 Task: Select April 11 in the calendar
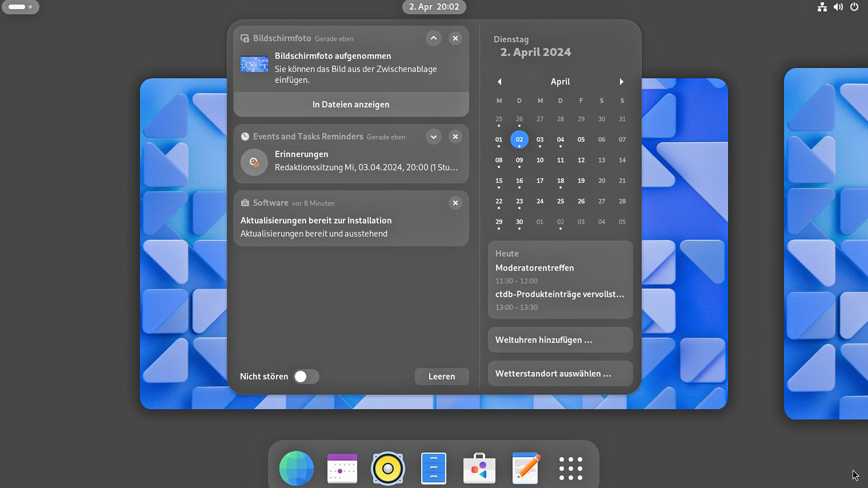[561, 160]
